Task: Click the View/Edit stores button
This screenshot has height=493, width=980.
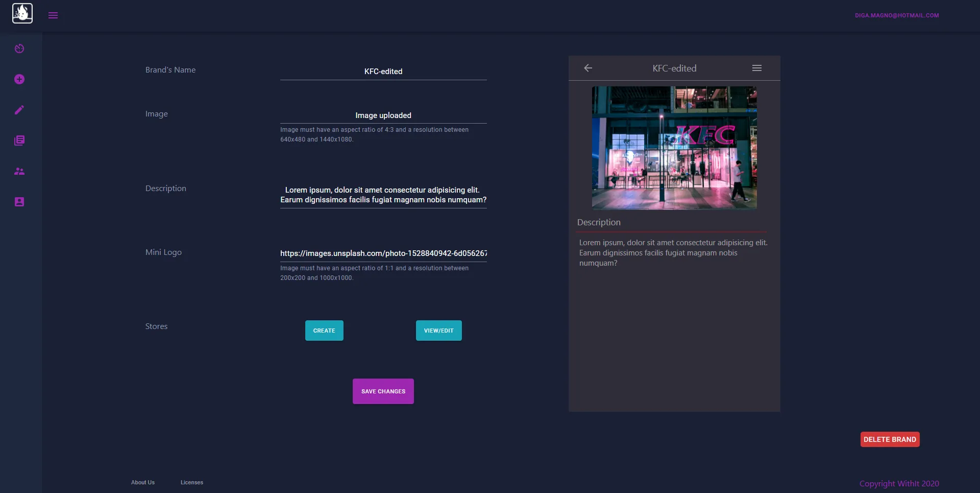Action: [439, 331]
